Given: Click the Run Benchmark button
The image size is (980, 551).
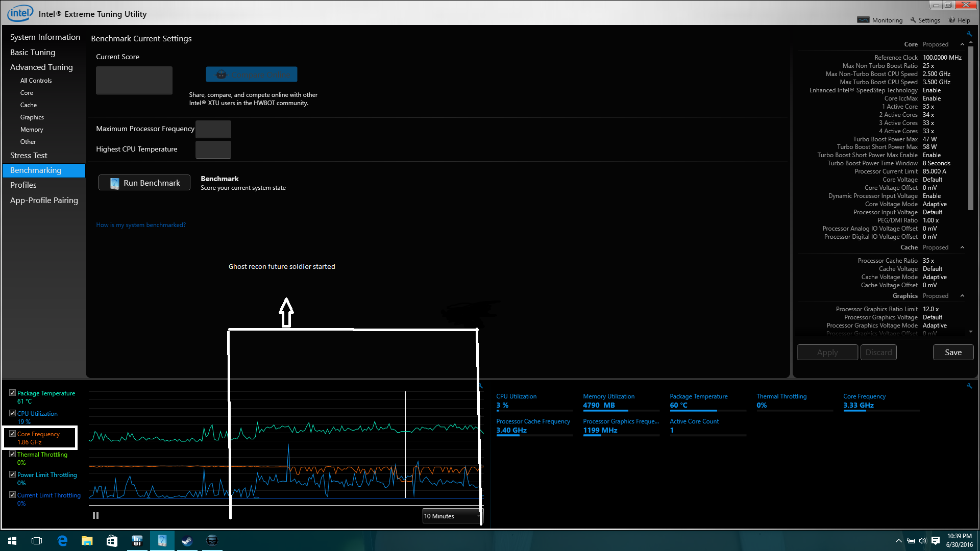Looking at the screenshot, I should [x=144, y=183].
